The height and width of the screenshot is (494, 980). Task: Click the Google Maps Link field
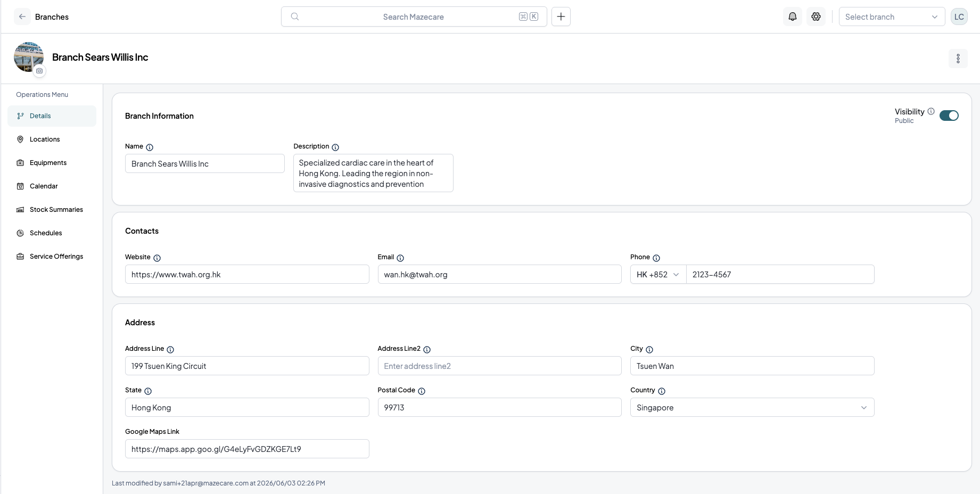pyautogui.click(x=247, y=449)
